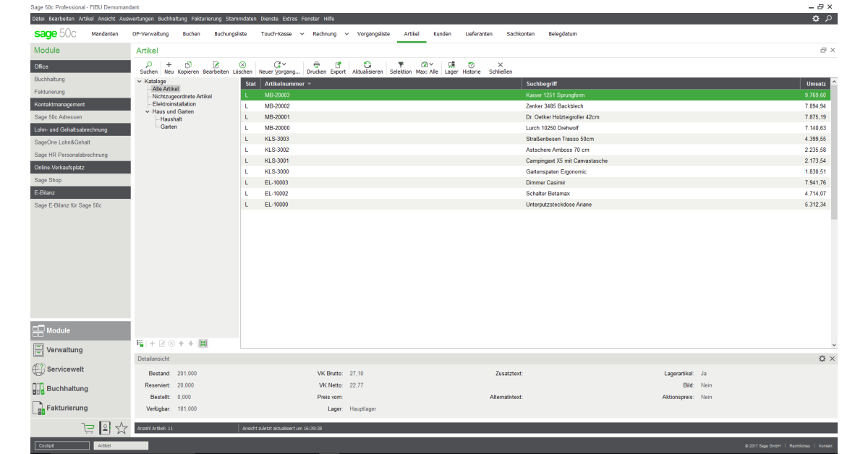Open the Extras menu
Screen dimensions: 868x454
(289, 18)
